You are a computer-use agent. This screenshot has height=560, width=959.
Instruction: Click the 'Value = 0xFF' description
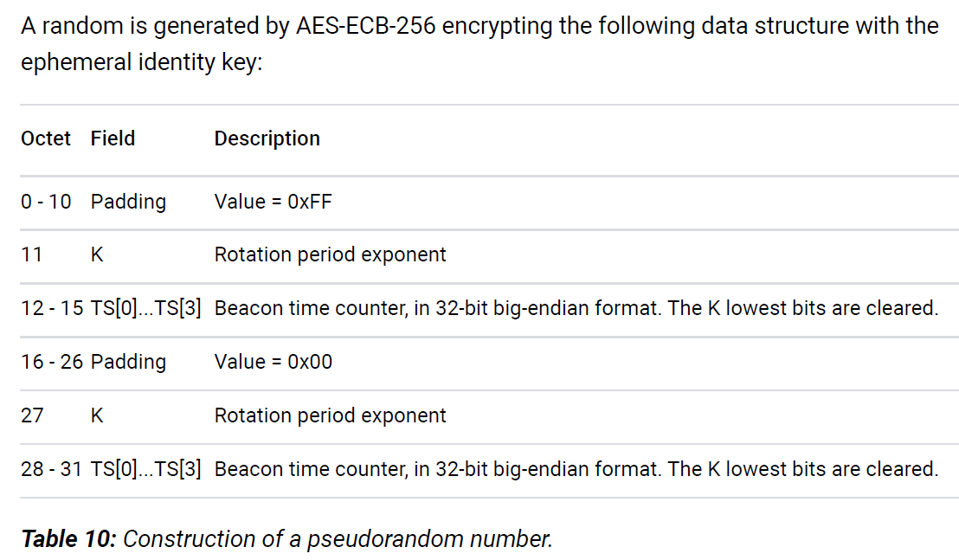(274, 202)
